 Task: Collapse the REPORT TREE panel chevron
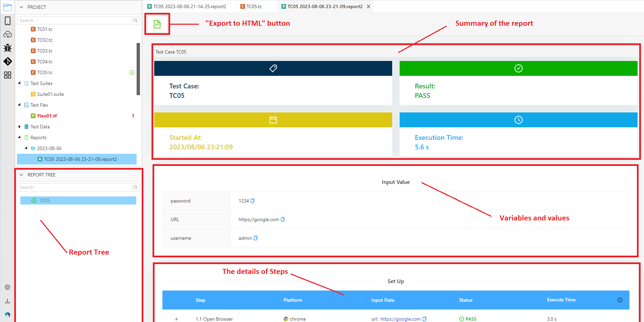pyautogui.click(x=21, y=175)
